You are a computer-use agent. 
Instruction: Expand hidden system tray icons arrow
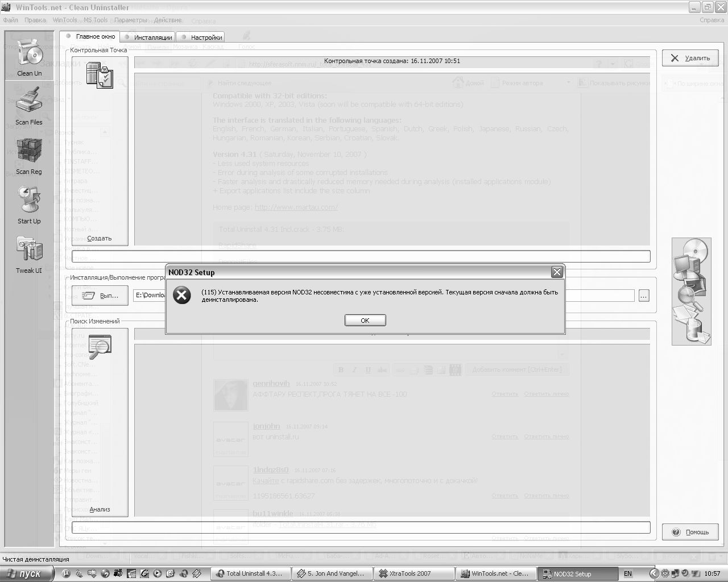(654, 573)
